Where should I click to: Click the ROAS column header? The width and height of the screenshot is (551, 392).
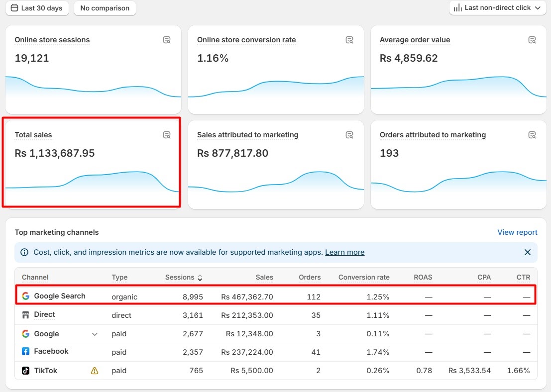click(423, 278)
